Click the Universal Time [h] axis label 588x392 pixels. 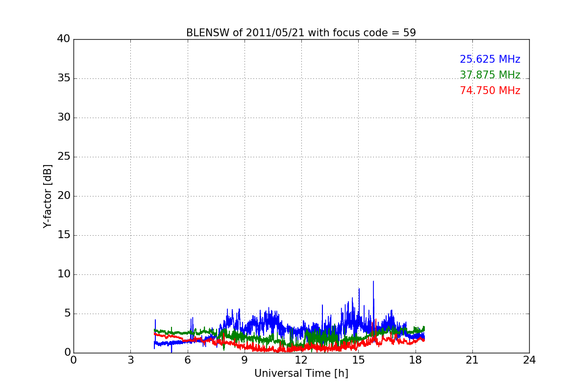tap(301, 373)
